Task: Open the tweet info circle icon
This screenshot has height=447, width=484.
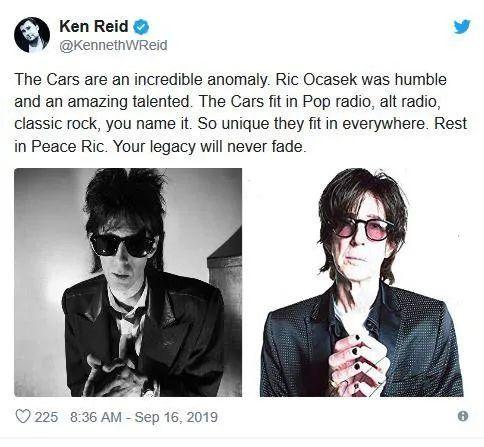Action: (x=463, y=416)
